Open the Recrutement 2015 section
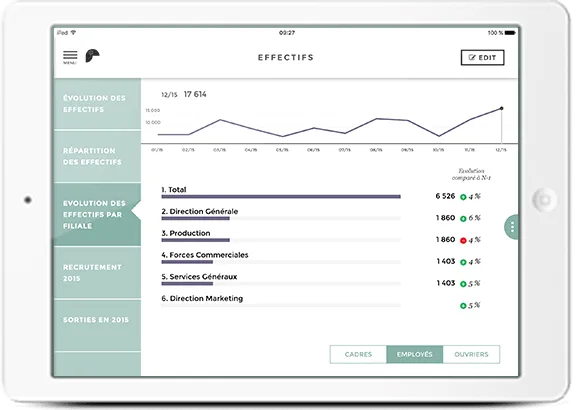 97,272
